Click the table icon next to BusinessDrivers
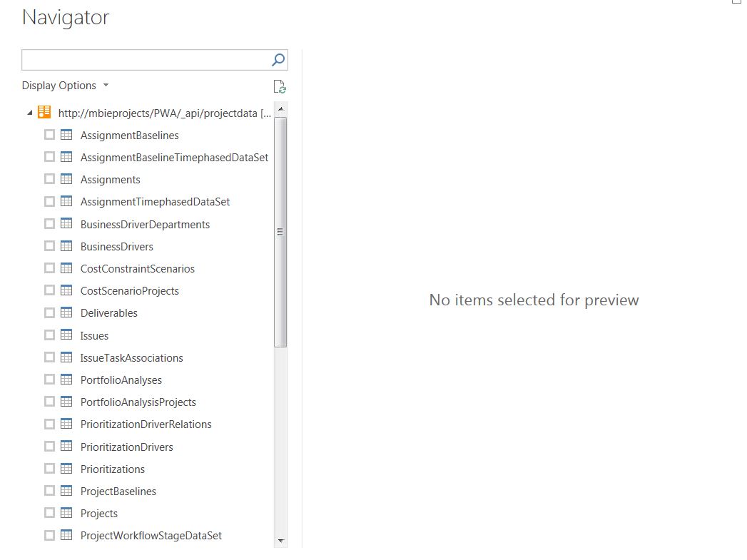 point(68,246)
